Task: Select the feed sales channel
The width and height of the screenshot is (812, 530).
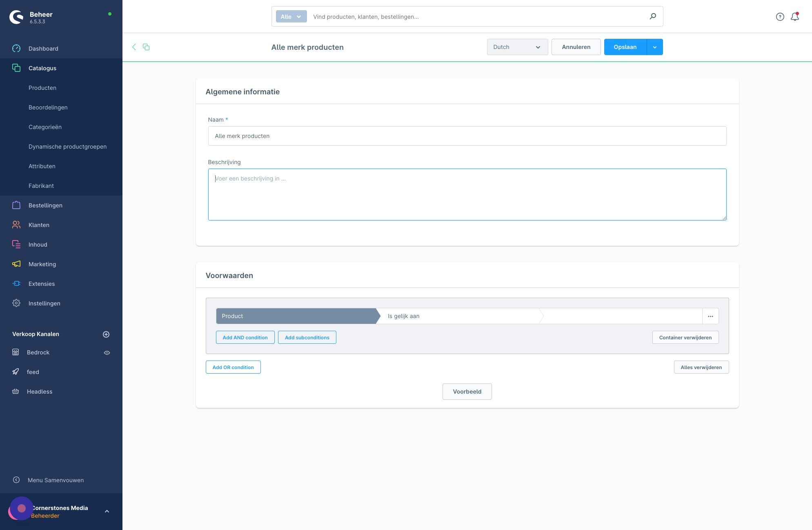Action: [x=33, y=372]
